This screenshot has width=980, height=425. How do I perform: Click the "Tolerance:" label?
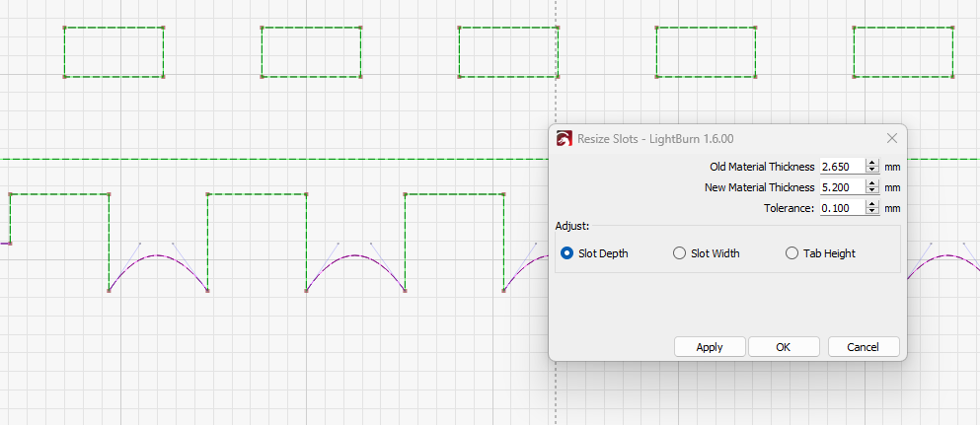point(789,208)
